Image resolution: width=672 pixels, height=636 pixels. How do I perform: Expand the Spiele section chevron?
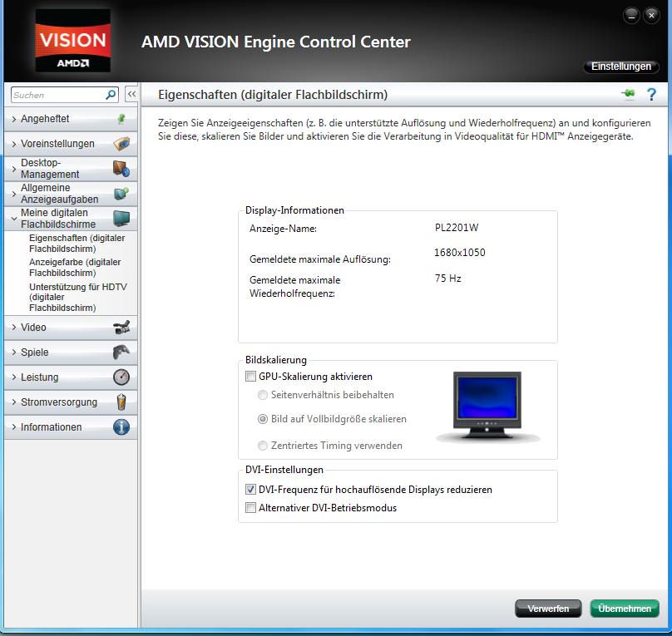13,352
